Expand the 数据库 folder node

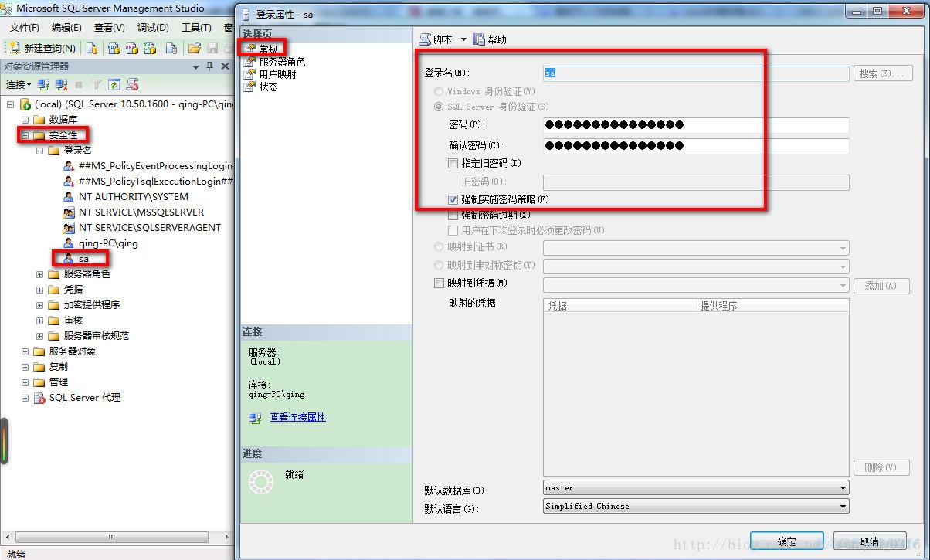click(x=25, y=120)
